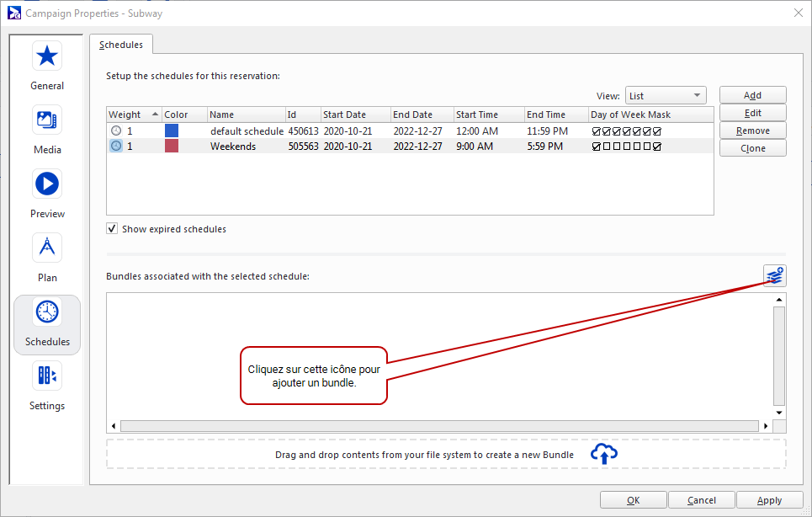Open the Preview play icon

click(x=47, y=184)
